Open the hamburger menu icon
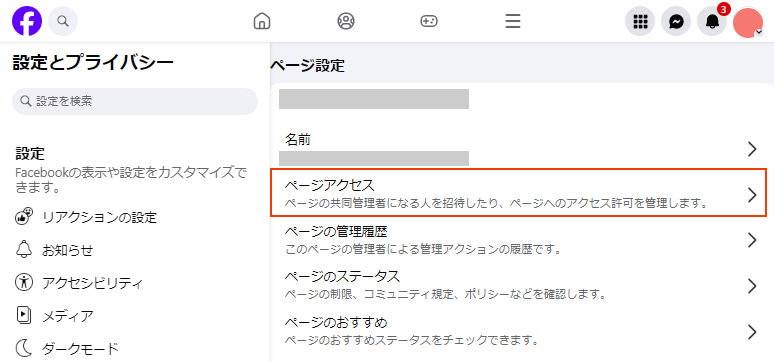This screenshot has width=774, height=362. [513, 21]
